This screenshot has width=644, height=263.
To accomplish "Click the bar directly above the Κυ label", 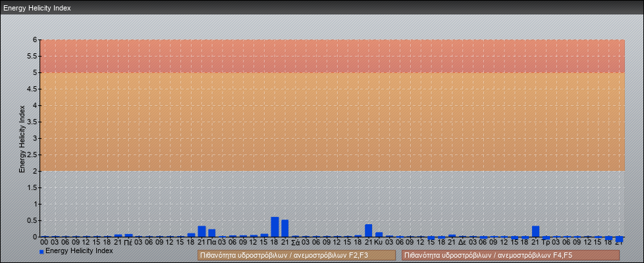I will tap(379, 234).
